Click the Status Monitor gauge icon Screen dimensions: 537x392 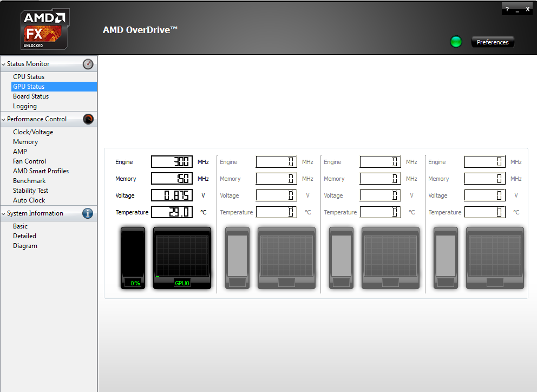[88, 64]
